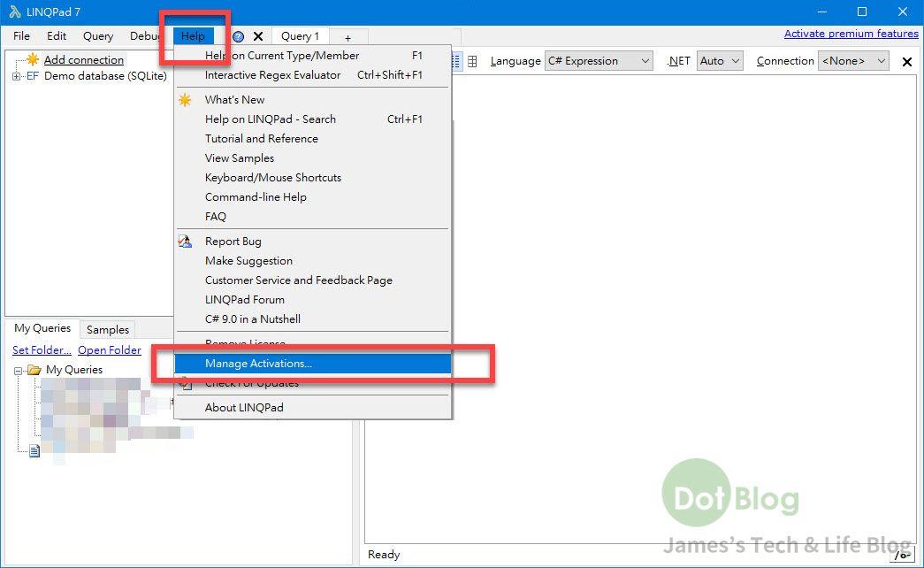Screen dimensions: 924x568
Task: Add a new query tab with plus
Action: click(x=347, y=37)
